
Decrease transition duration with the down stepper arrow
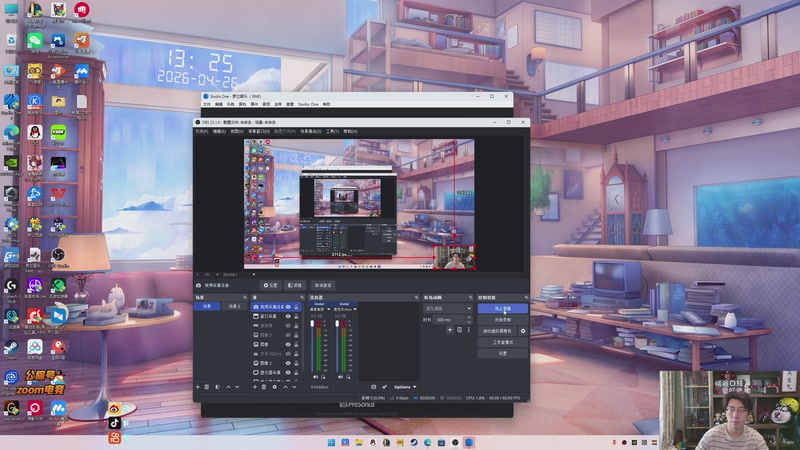[x=469, y=322]
